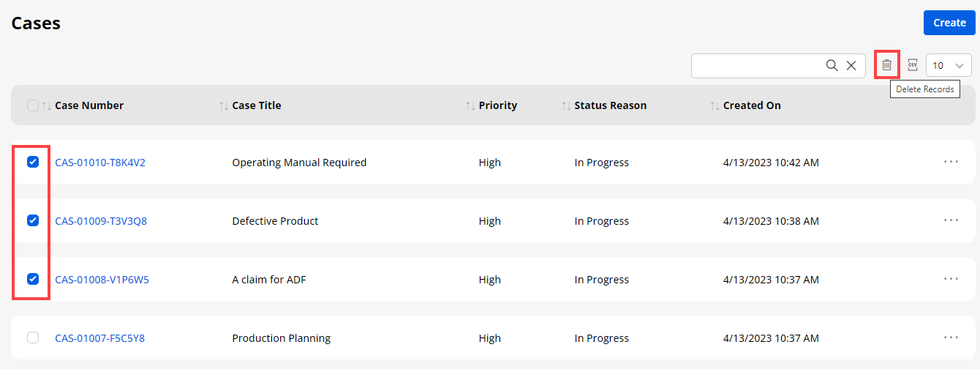This screenshot has height=369, width=980.
Task: Sort by Priority using its sort arrows
Action: coord(470,105)
